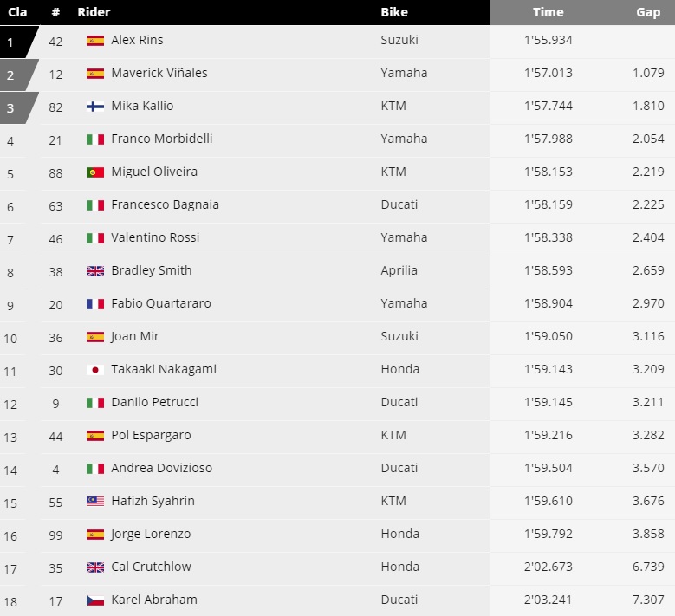Click the Portuguese flag beside Miguel Oliveira

tap(95, 172)
